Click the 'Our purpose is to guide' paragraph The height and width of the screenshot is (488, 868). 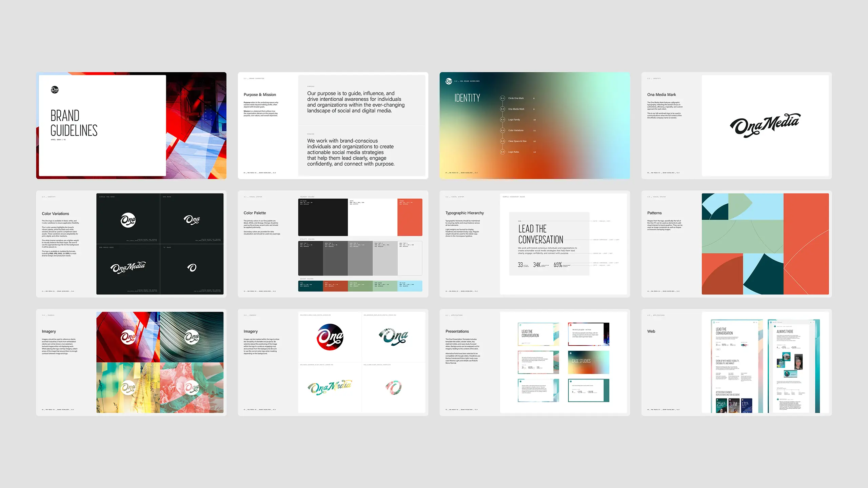click(356, 102)
